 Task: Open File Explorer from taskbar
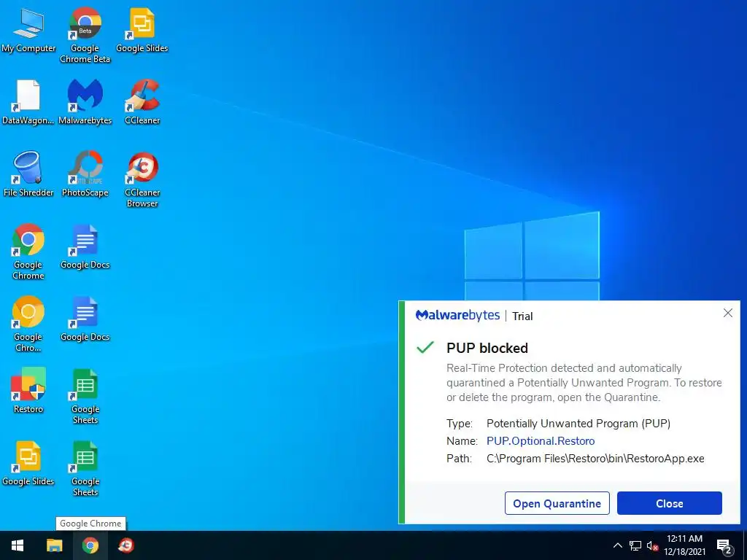[54, 545]
